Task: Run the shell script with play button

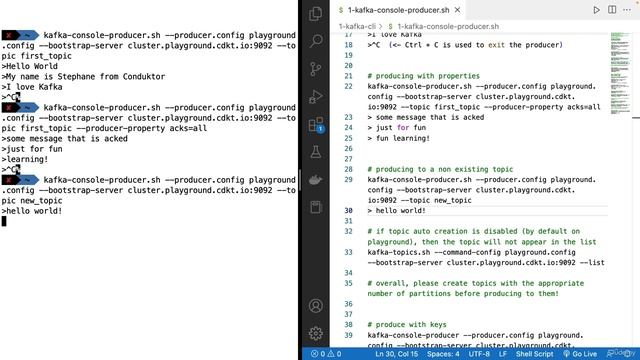Action: (596, 10)
